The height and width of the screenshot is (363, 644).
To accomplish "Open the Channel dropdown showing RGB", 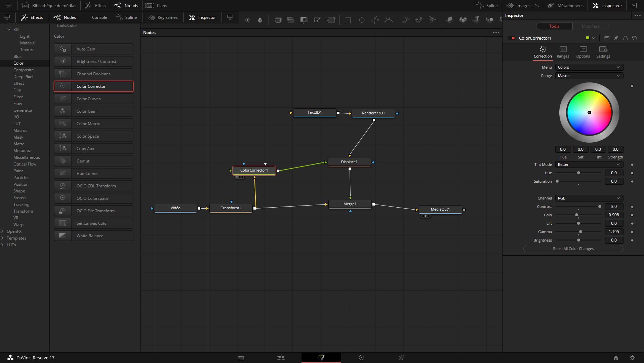I will point(589,198).
